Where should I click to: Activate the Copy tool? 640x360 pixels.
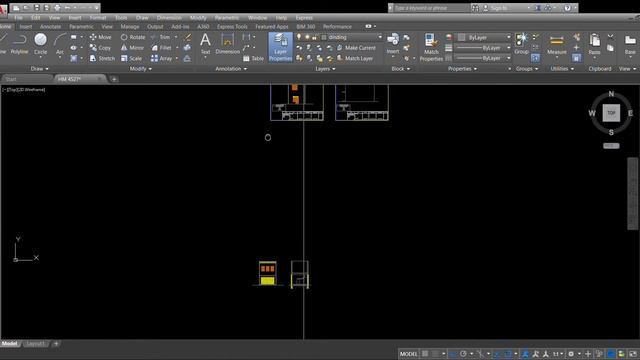pos(100,48)
